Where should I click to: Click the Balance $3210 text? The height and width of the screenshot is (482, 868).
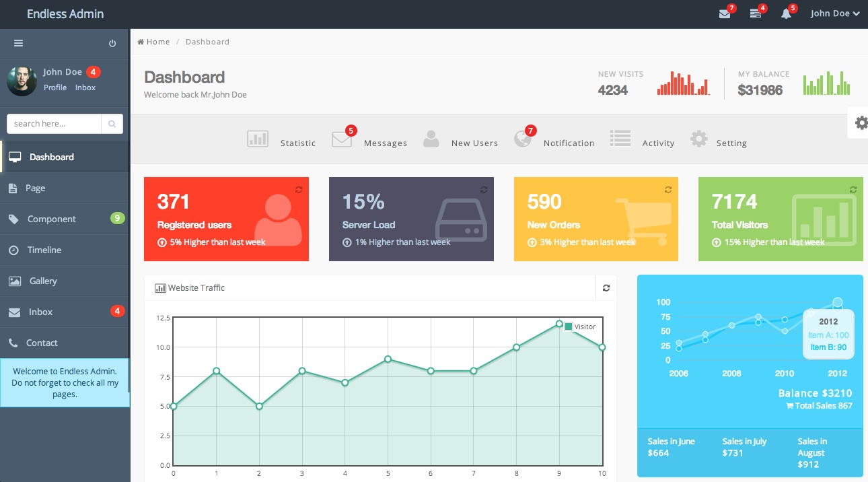[x=816, y=393]
